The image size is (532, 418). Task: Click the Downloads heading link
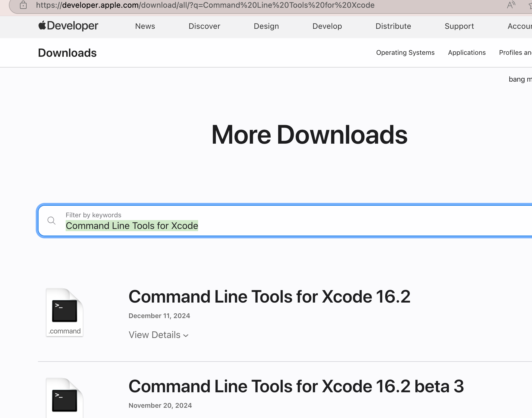[67, 53]
